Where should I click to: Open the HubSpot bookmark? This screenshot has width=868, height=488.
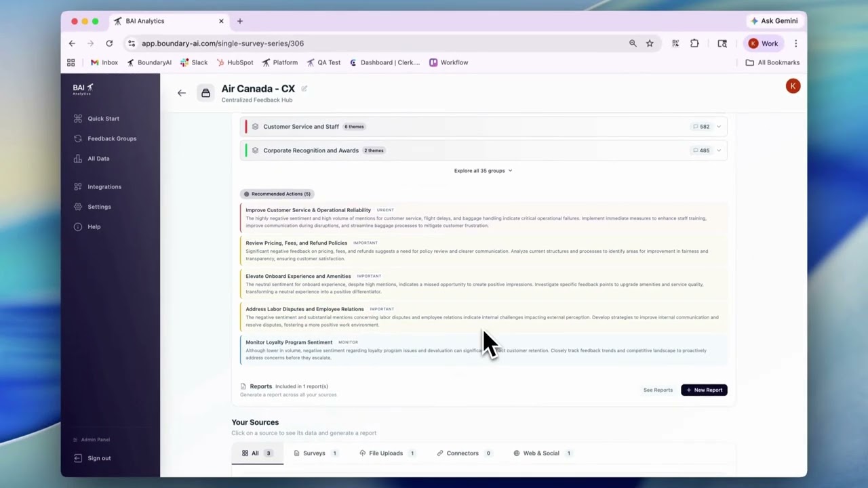[235, 62]
